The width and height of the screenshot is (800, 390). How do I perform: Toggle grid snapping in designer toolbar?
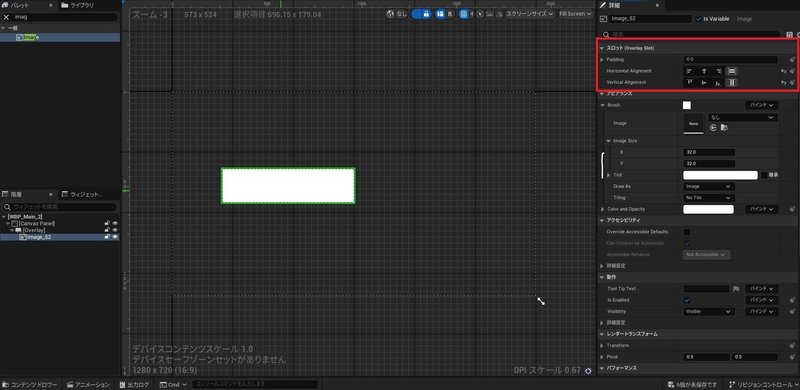pos(463,14)
